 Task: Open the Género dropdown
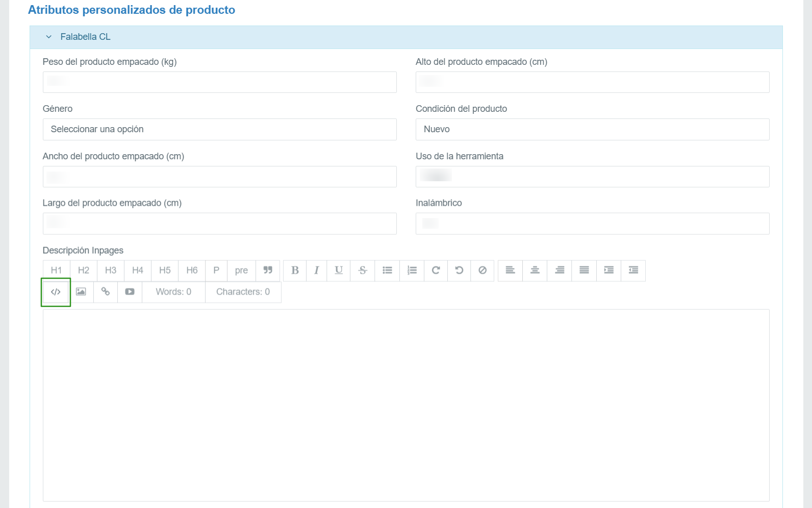(x=219, y=130)
